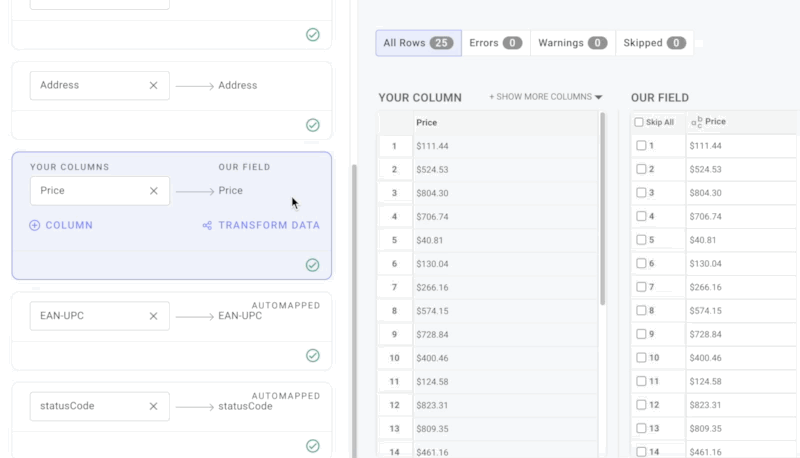
Task: Click green checkmark in Address mapping card
Action: (x=312, y=125)
